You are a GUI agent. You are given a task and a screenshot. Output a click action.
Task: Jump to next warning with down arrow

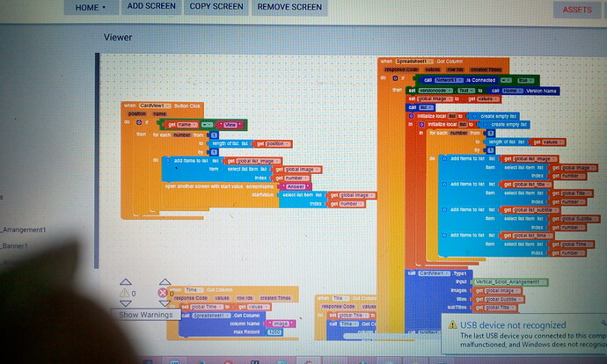pos(126,303)
